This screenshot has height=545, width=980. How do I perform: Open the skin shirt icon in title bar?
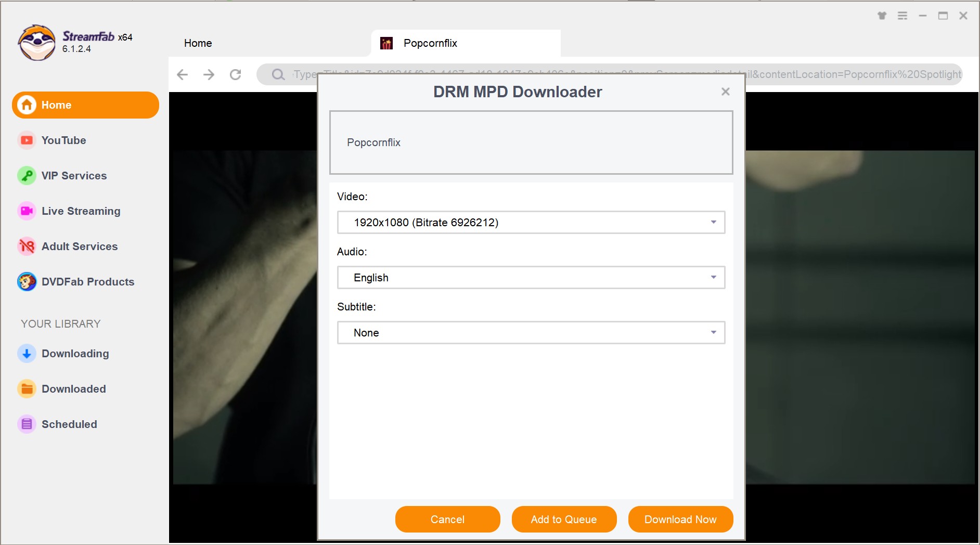882,16
